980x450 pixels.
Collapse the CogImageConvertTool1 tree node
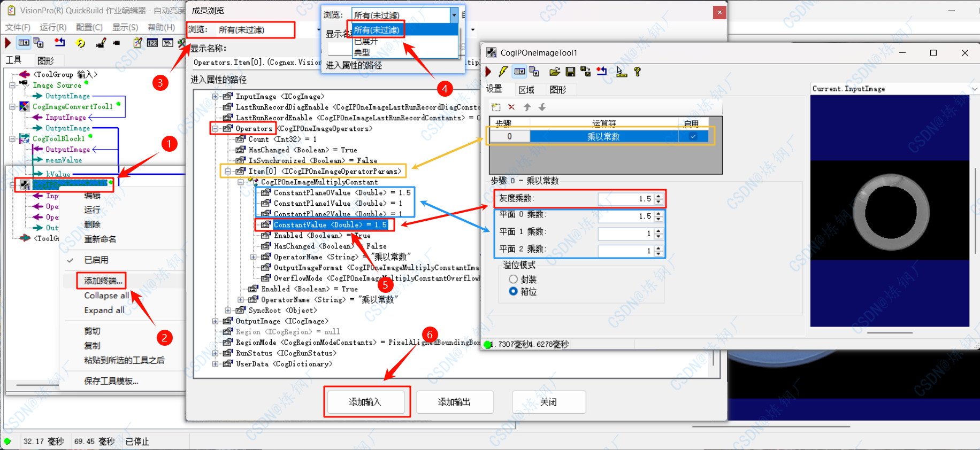tap(12, 107)
